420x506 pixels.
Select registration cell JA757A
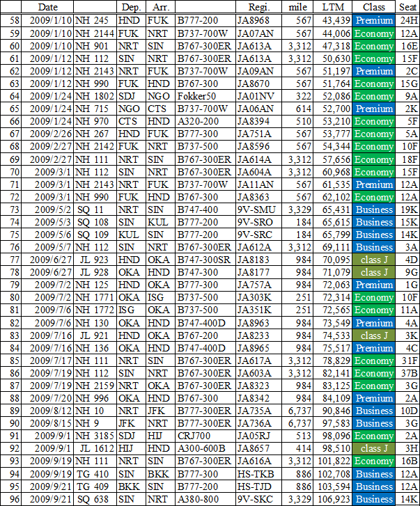point(258,285)
